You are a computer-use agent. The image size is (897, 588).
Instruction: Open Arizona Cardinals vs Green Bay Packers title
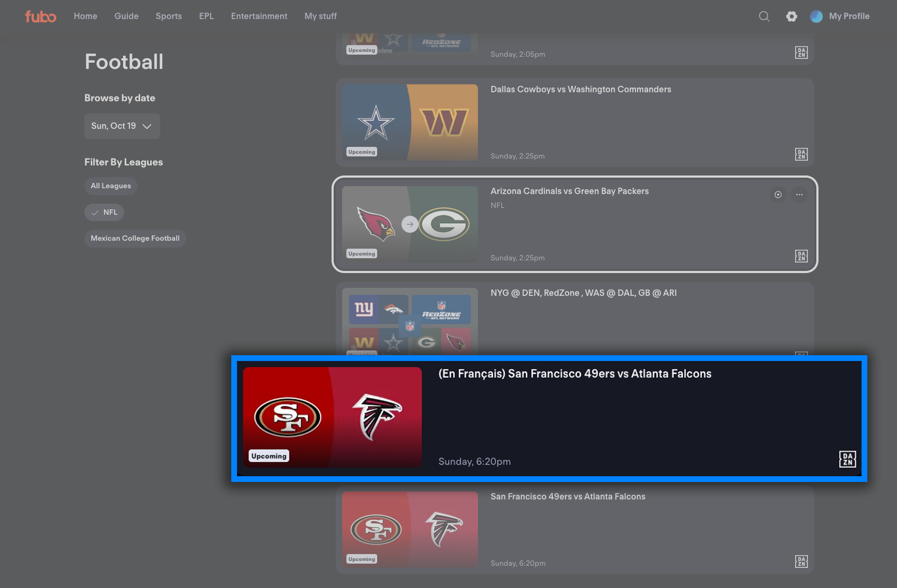[570, 191]
